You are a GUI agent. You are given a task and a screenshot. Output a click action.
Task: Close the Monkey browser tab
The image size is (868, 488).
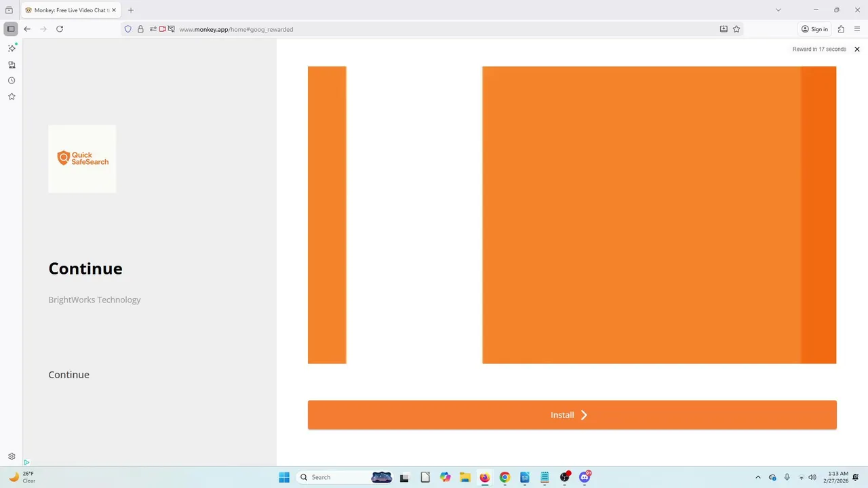tap(114, 10)
